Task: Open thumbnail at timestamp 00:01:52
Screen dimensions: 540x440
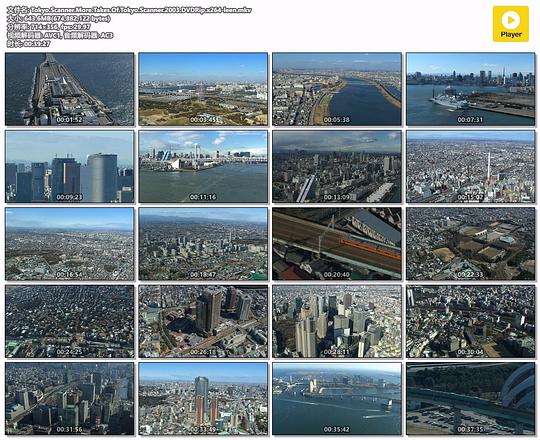Action: click(x=70, y=89)
